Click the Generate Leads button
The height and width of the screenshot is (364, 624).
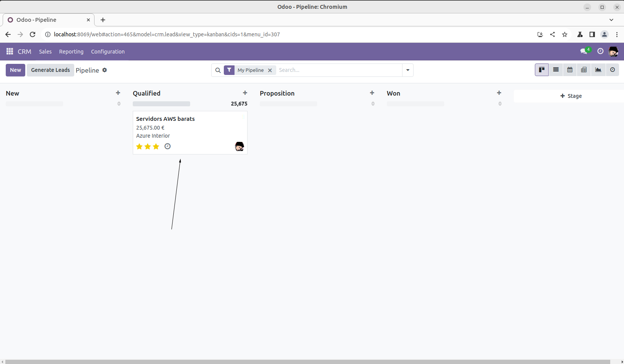pyautogui.click(x=51, y=70)
